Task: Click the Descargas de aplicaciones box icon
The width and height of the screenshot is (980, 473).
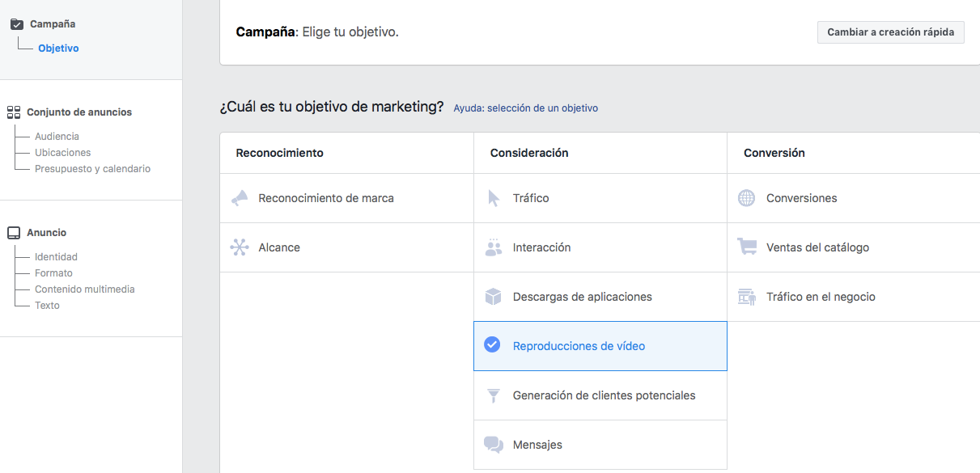Action: [x=493, y=297]
